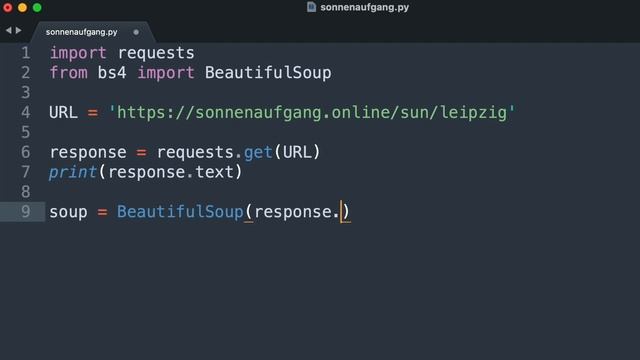Click line number 5 in the gutter
Image resolution: width=640 pixels, height=360 pixels.
click(26, 132)
